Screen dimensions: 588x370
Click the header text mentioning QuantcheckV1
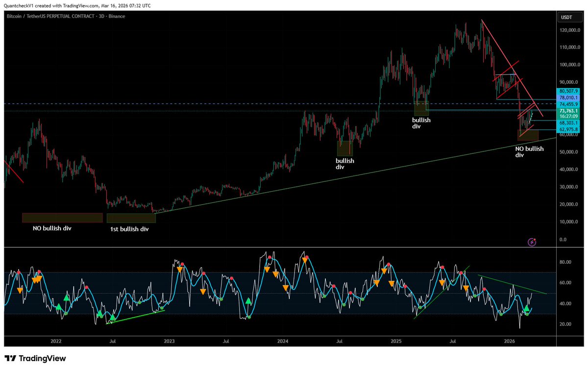coord(77,5)
